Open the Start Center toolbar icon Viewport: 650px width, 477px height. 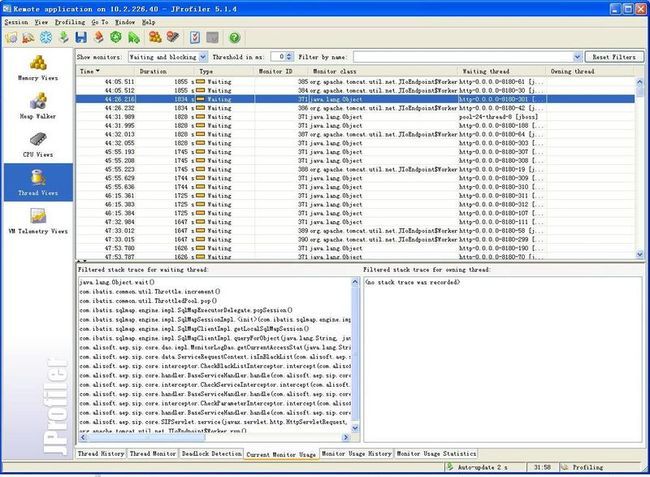tap(12, 38)
